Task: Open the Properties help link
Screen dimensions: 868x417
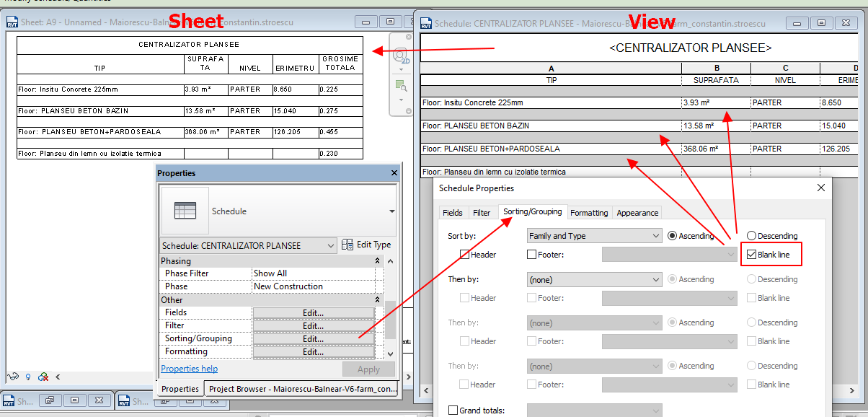Action: (x=189, y=368)
